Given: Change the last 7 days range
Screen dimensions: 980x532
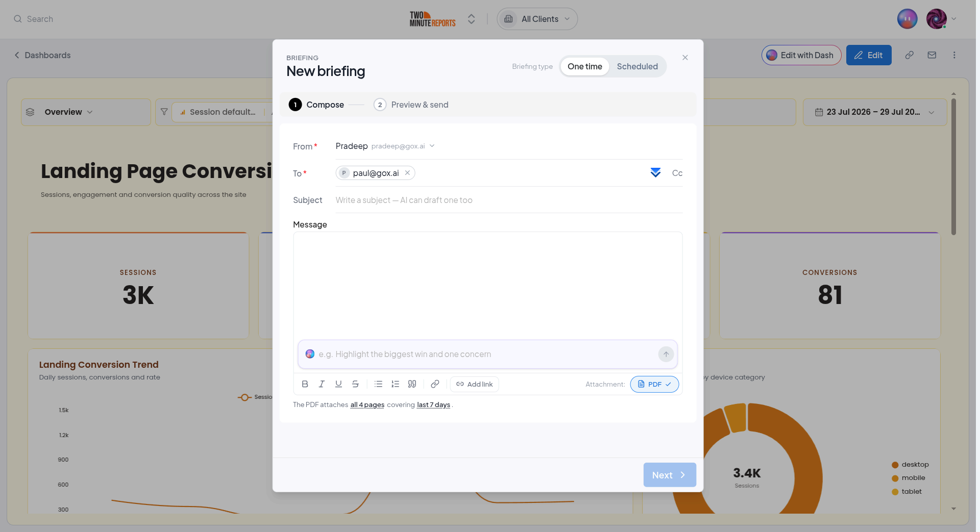Looking at the screenshot, I should [x=433, y=404].
